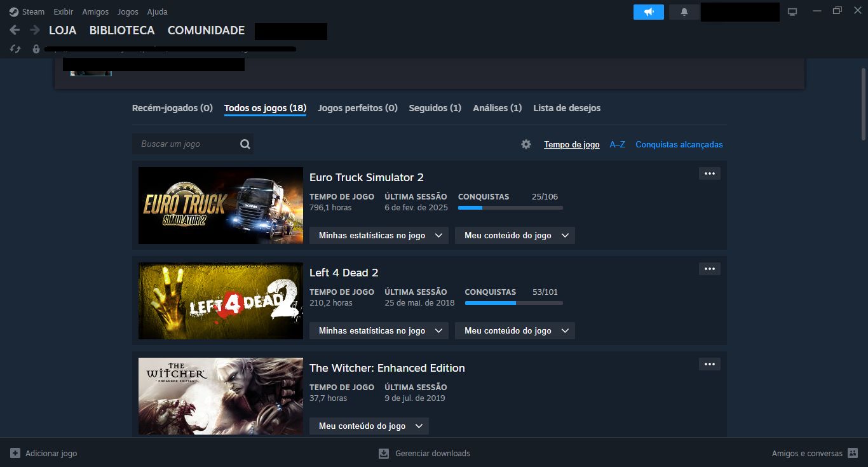Viewport: 868px width, 467px height.
Task: Click the Adicionar jogo plus icon
Action: 15,453
